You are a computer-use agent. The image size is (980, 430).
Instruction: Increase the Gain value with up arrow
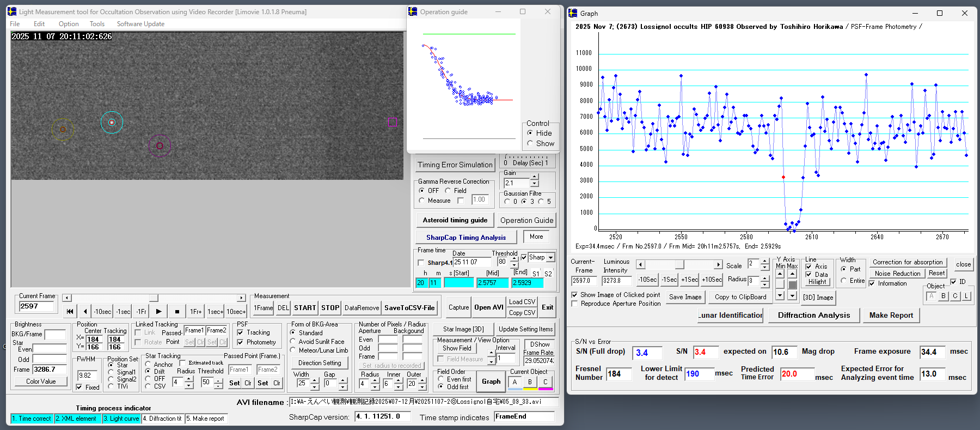[x=535, y=177]
